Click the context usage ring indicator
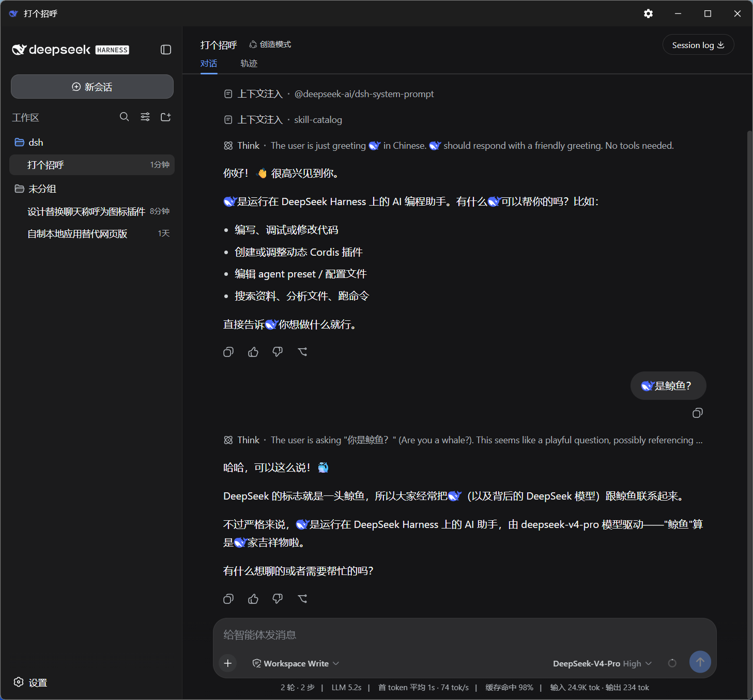Screen dimensions: 753x700 (672, 663)
